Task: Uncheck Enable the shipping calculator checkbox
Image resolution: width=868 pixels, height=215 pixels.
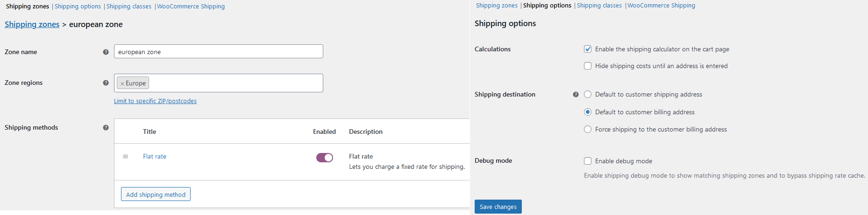Action: 588,49
